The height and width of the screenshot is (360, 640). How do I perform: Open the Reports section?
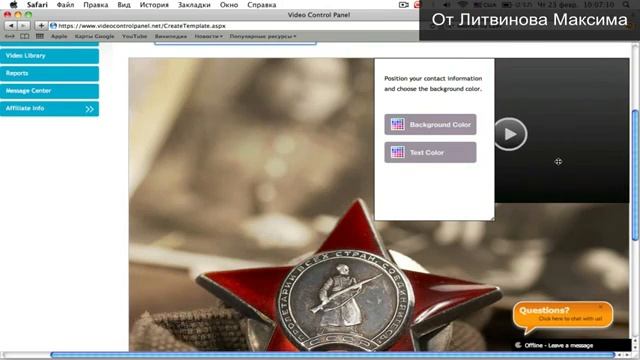pos(49,73)
